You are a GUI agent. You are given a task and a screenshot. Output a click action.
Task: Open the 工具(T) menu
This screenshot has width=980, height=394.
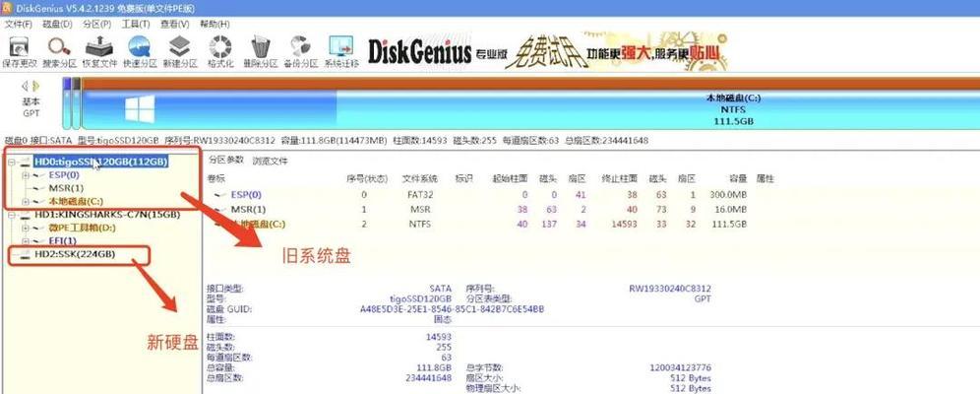click(x=136, y=24)
